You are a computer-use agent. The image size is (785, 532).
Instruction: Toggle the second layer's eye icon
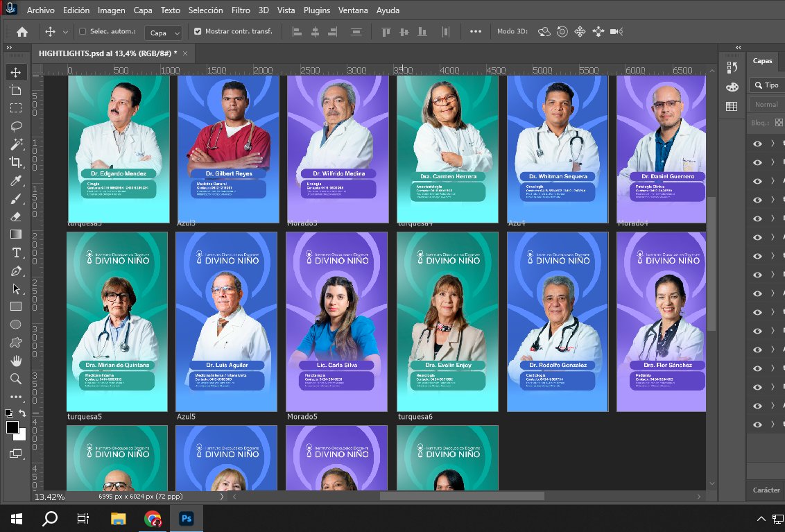pos(757,162)
